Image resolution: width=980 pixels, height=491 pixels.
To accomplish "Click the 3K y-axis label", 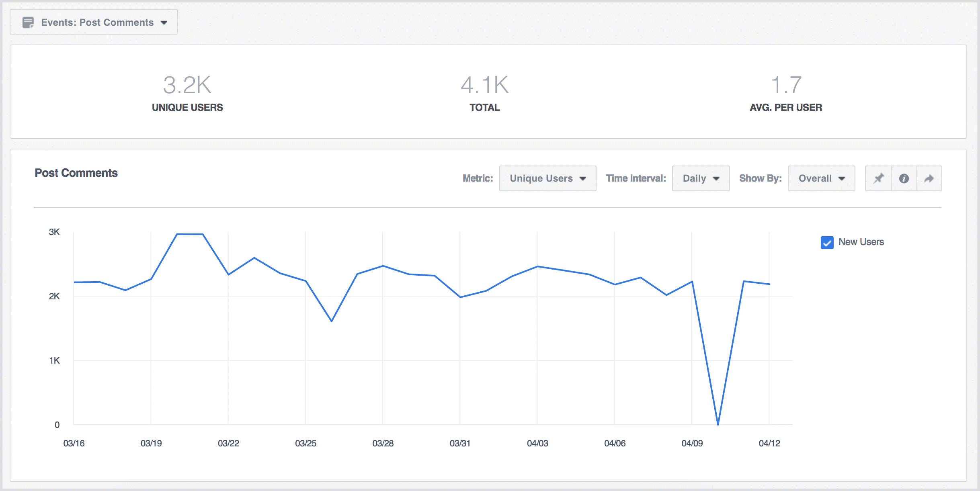I will coord(54,232).
